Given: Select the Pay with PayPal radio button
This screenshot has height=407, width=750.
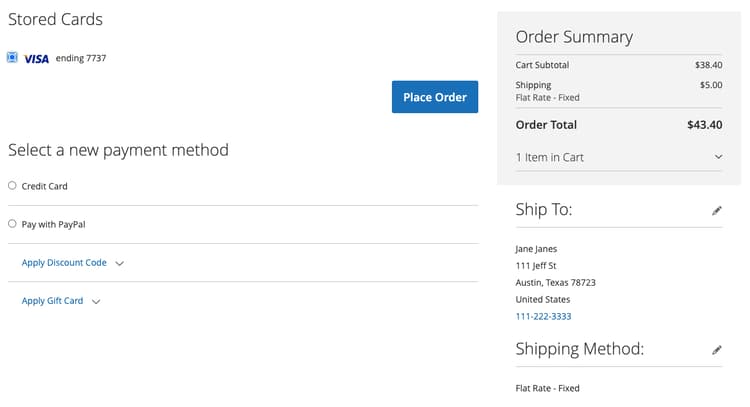Looking at the screenshot, I should point(12,224).
